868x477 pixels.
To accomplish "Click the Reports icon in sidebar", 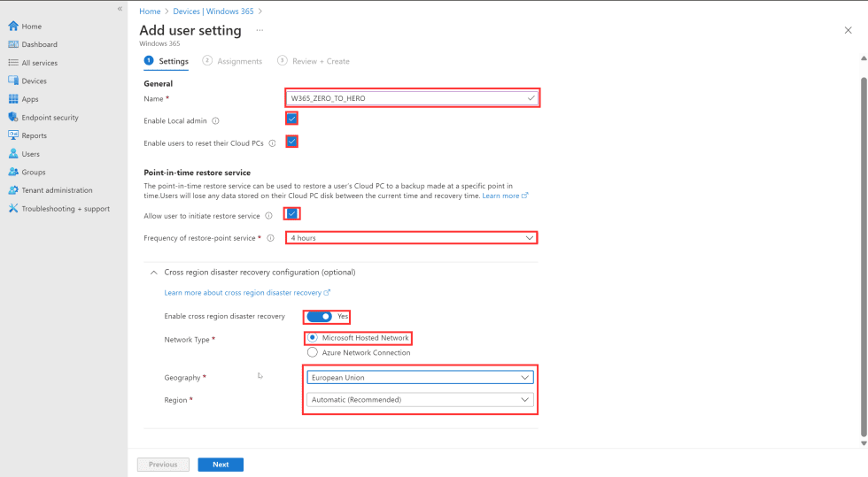I will tap(13, 135).
